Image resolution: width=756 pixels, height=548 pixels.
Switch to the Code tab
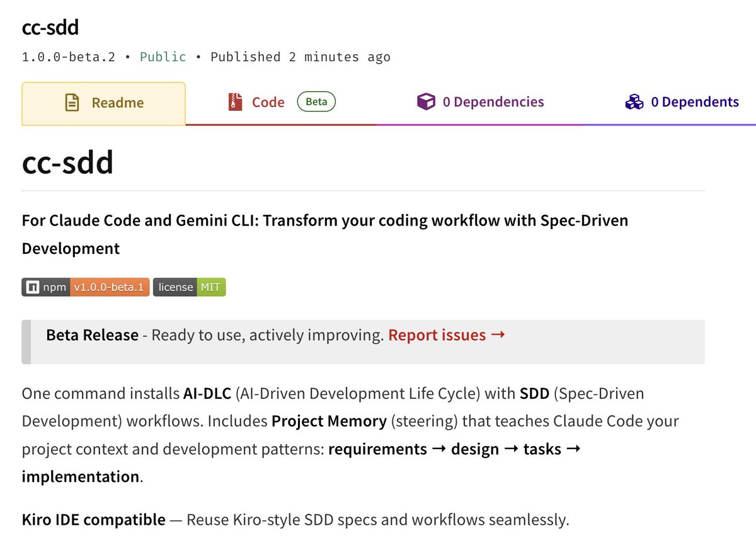282,103
